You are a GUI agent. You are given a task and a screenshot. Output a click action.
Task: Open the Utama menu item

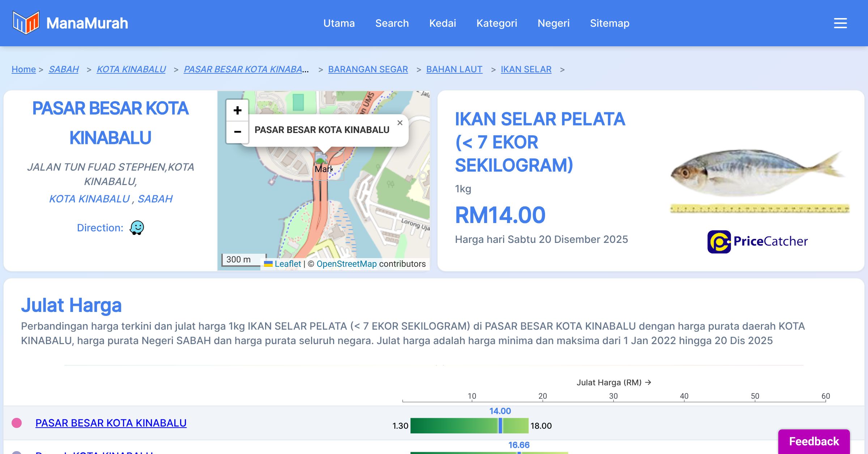pyautogui.click(x=339, y=23)
